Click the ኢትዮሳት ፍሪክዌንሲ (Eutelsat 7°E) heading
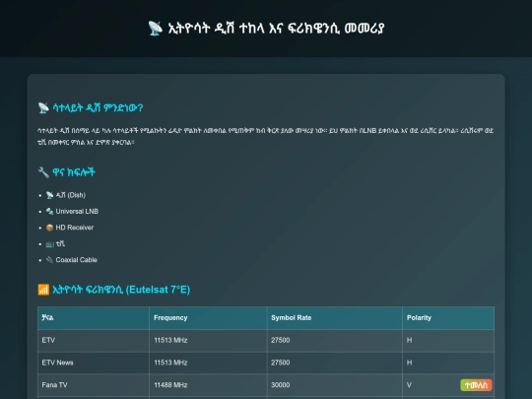Screen dimensions: 532x399 [x=121, y=290]
